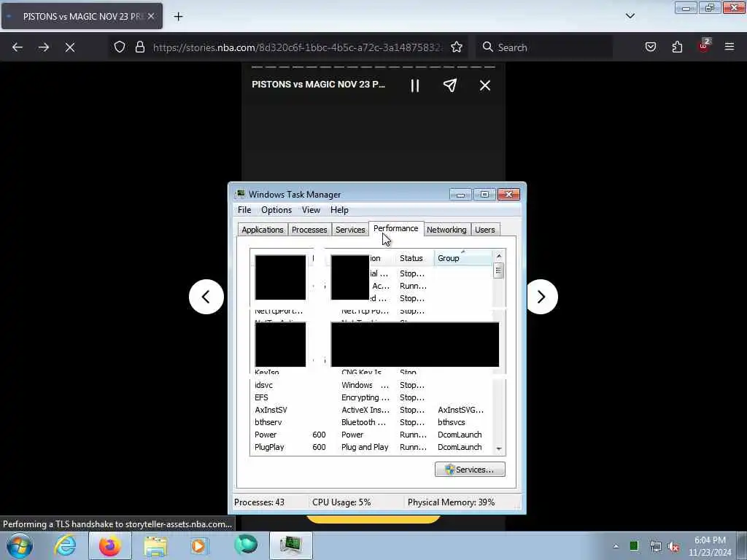View site security padlock info
Viewport: 747px width, 560px height.
139,47
